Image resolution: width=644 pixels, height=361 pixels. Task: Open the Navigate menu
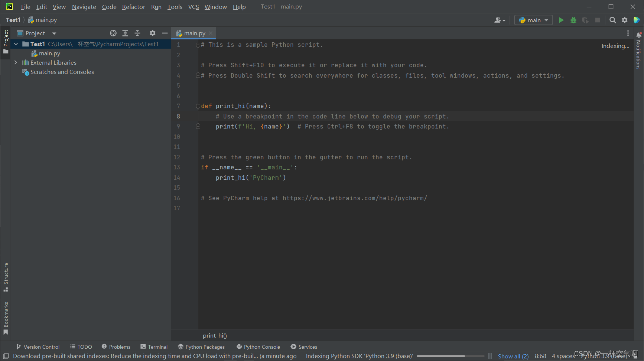[x=84, y=7]
